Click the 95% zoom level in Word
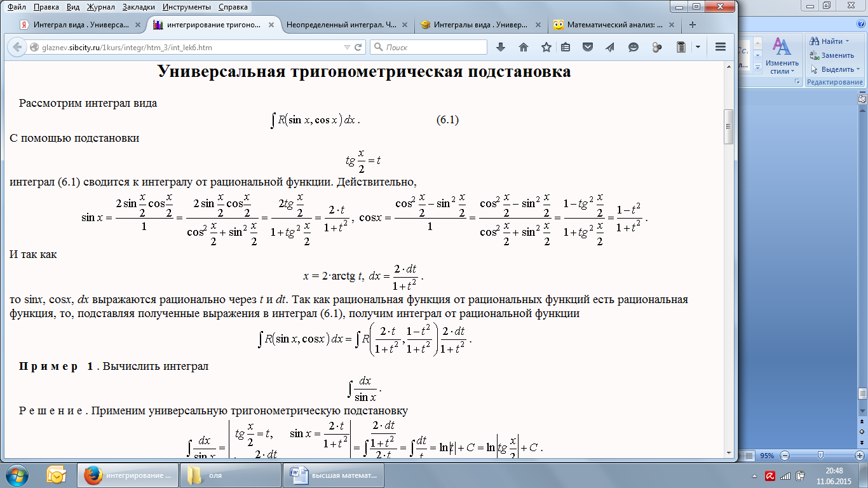This screenshot has height=488, width=868. point(767,456)
